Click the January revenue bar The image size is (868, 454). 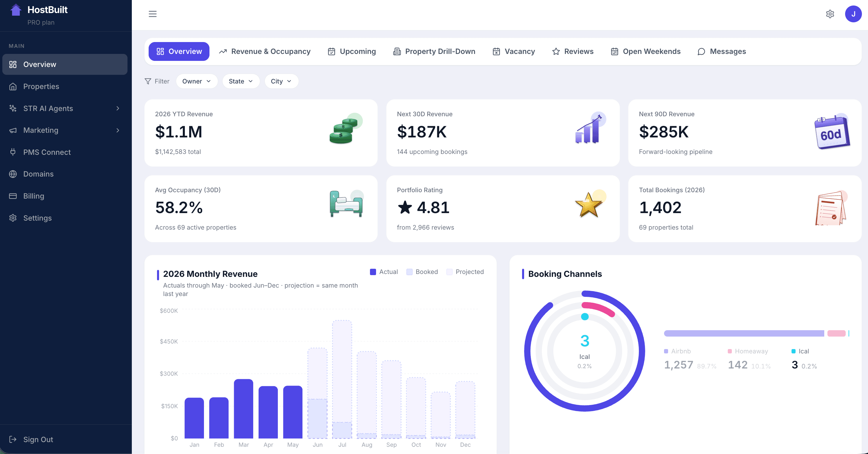point(194,418)
